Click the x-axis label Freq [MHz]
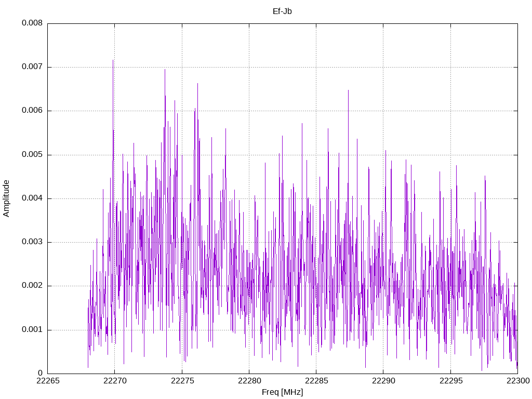Screen dimensions: 532x399 (x=282, y=392)
